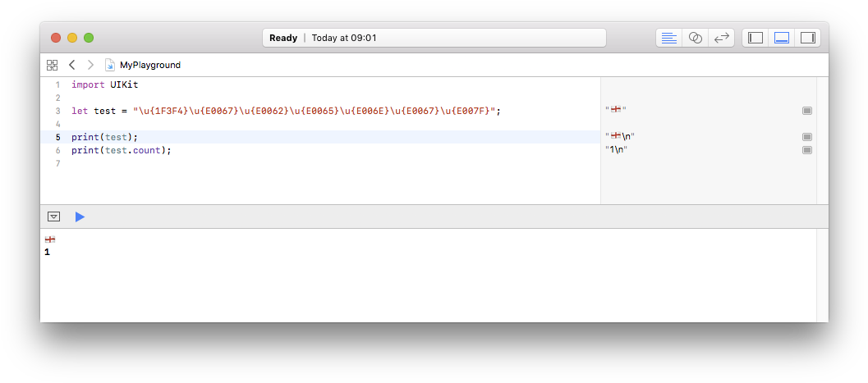Click line 1 import UIKit

[104, 85]
